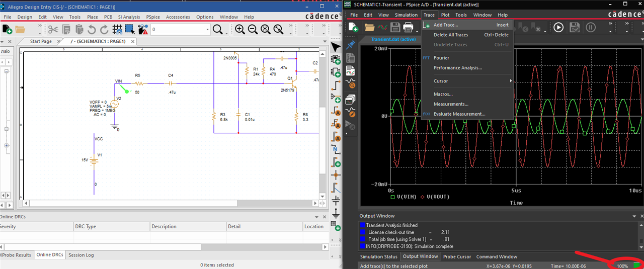
Task: Click New file icon in PSpice toolbar
Action: (353, 27)
